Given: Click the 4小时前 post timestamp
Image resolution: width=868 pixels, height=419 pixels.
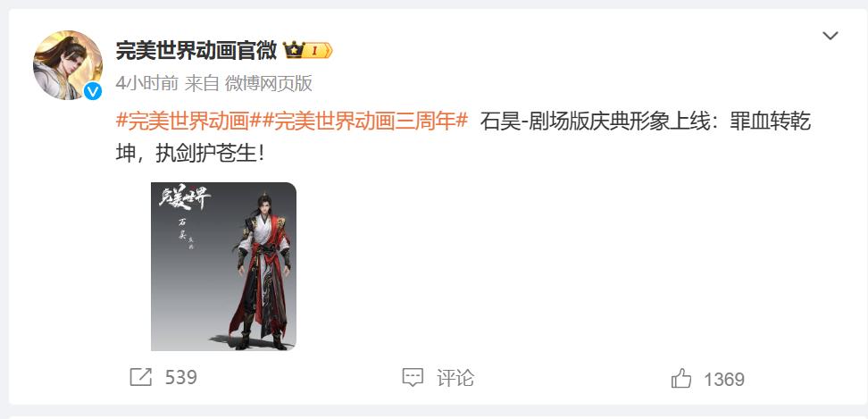Looking at the screenshot, I should coord(146,84).
